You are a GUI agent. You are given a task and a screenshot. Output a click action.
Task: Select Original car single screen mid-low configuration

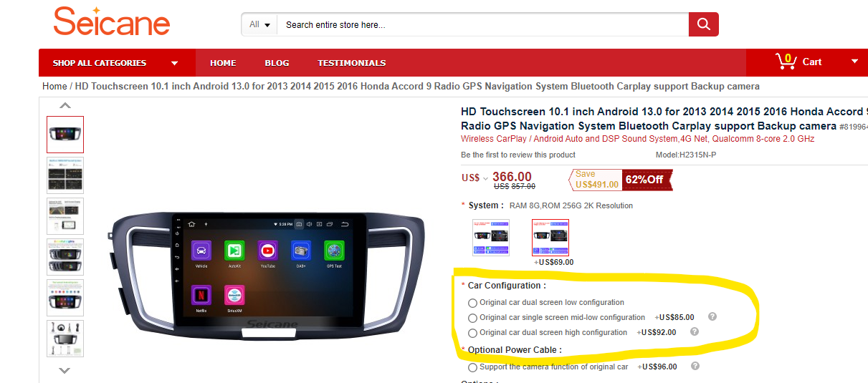(472, 318)
